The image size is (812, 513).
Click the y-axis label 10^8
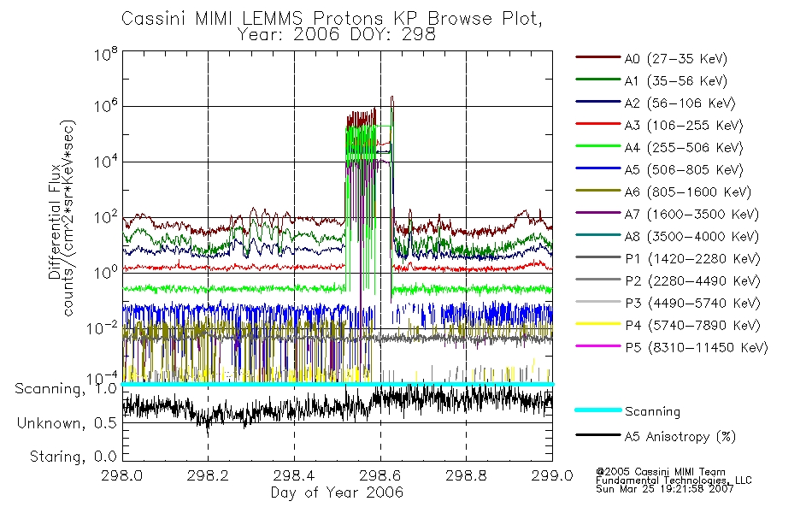pos(106,54)
